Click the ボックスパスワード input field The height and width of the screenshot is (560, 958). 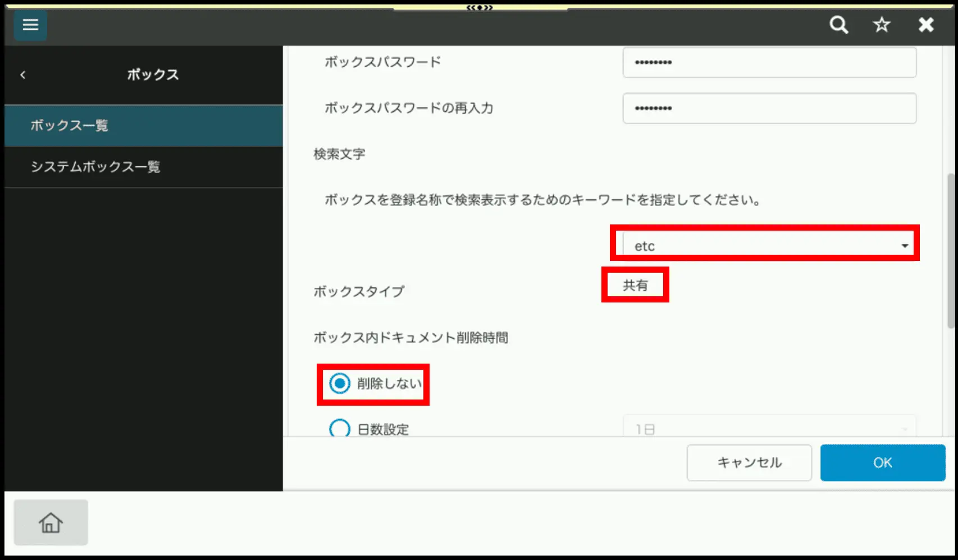pyautogui.click(x=769, y=62)
